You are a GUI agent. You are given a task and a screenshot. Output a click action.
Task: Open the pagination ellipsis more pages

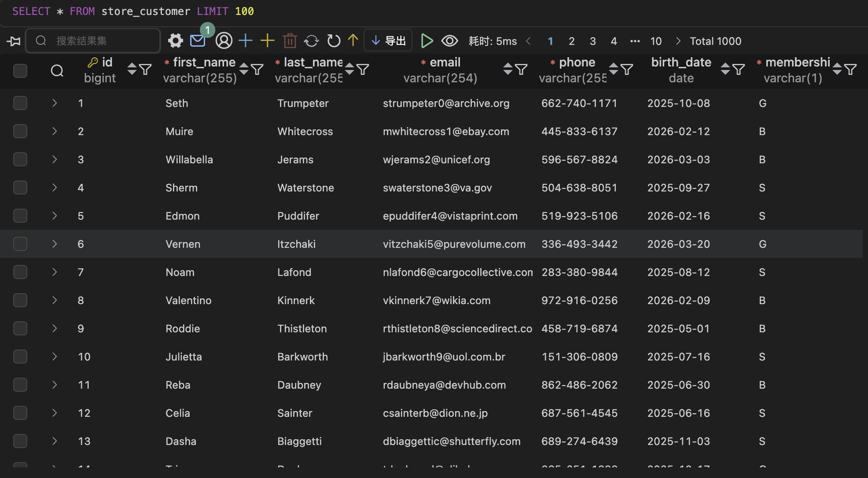pyautogui.click(x=635, y=41)
